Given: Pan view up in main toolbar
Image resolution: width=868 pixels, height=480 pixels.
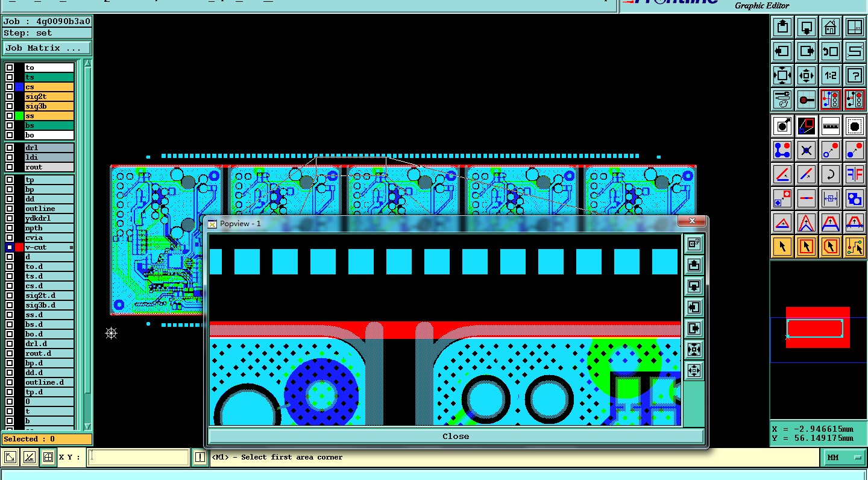Looking at the screenshot, I should pos(782,27).
